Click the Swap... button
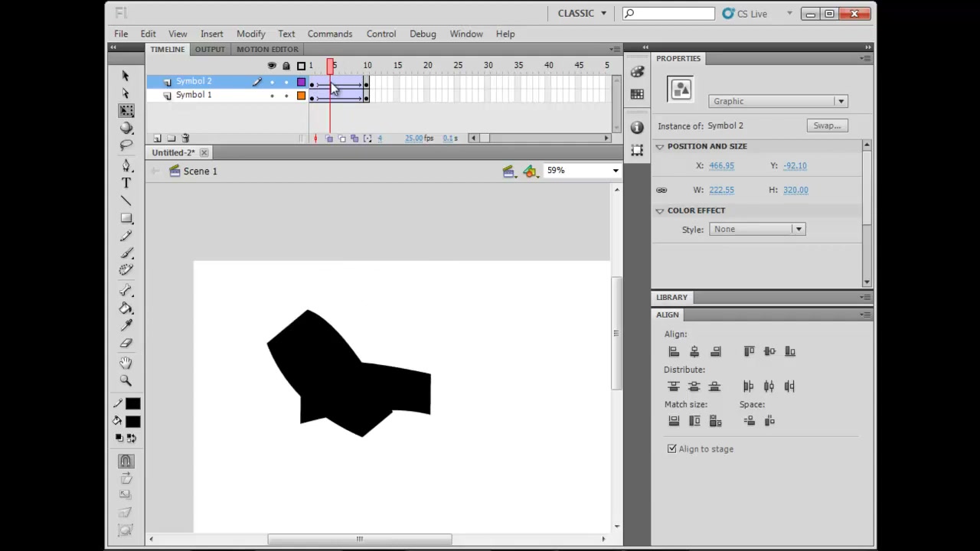The width and height of the screenshot is (980, 551). (827, 126)
